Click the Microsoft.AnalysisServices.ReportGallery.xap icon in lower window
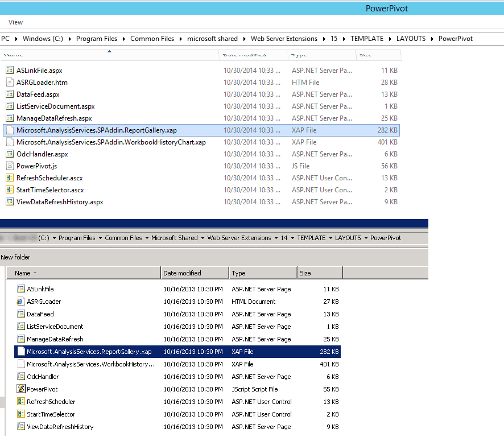The height and width of the screenshot is (437, 504). coord(21,352)
